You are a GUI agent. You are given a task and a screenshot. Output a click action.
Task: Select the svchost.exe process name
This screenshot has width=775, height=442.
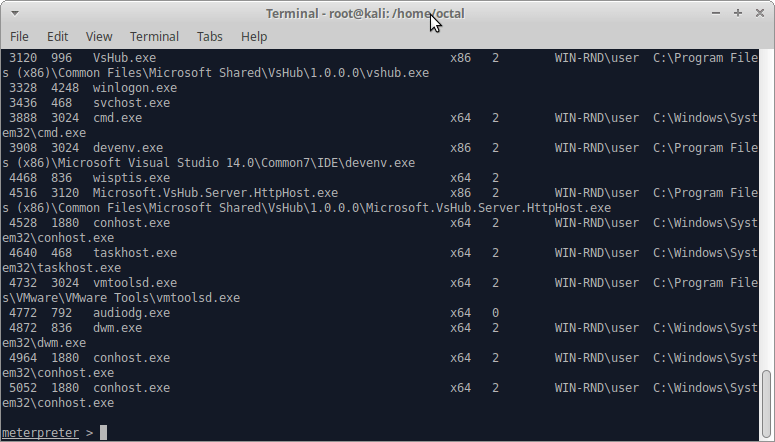click(131, 103)
